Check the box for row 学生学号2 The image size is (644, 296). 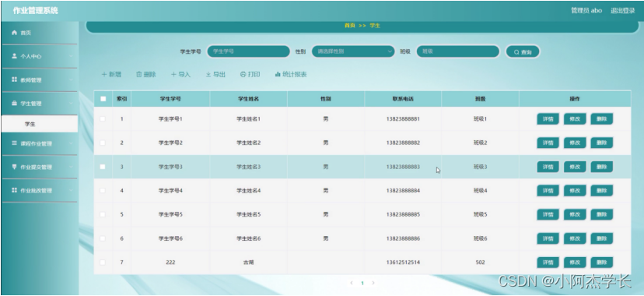tap(103, 143)
